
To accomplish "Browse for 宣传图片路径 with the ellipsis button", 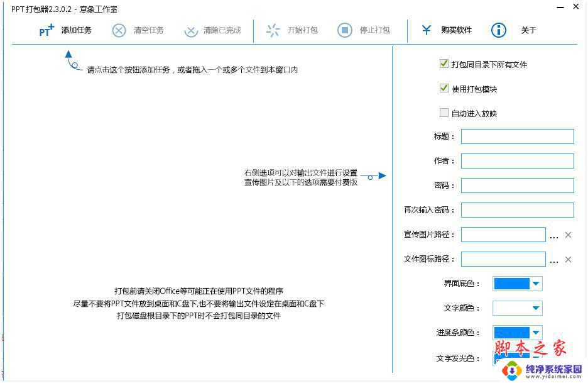I will coord(554,237).
